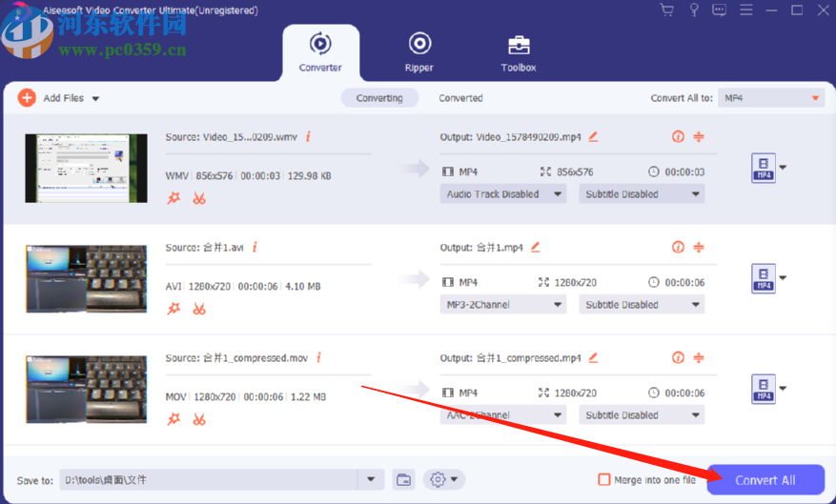Viewport: 836px width, 504px height.
Task: Open the hamburger menu icon
Action: pyautogui.click(x=745, y=10)
